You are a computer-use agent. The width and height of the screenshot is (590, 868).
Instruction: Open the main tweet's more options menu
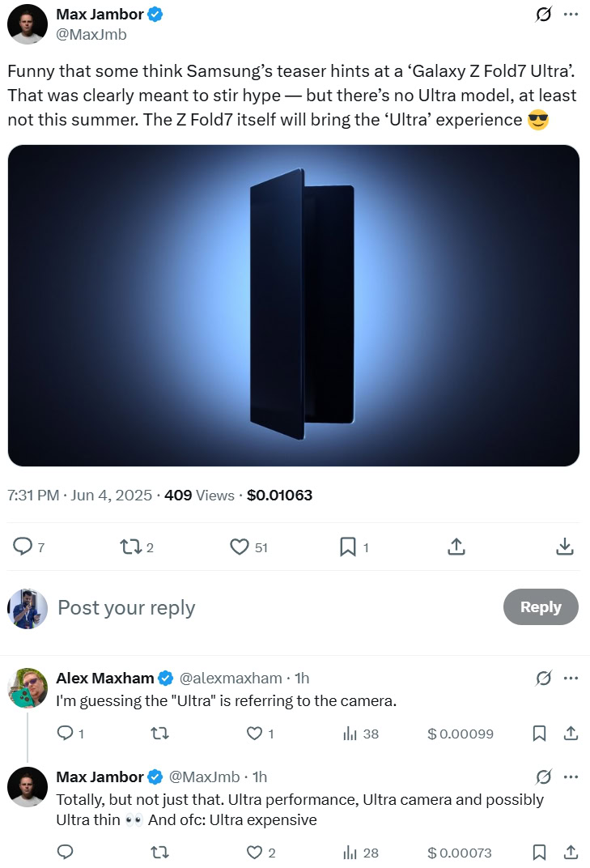(571, 15)
